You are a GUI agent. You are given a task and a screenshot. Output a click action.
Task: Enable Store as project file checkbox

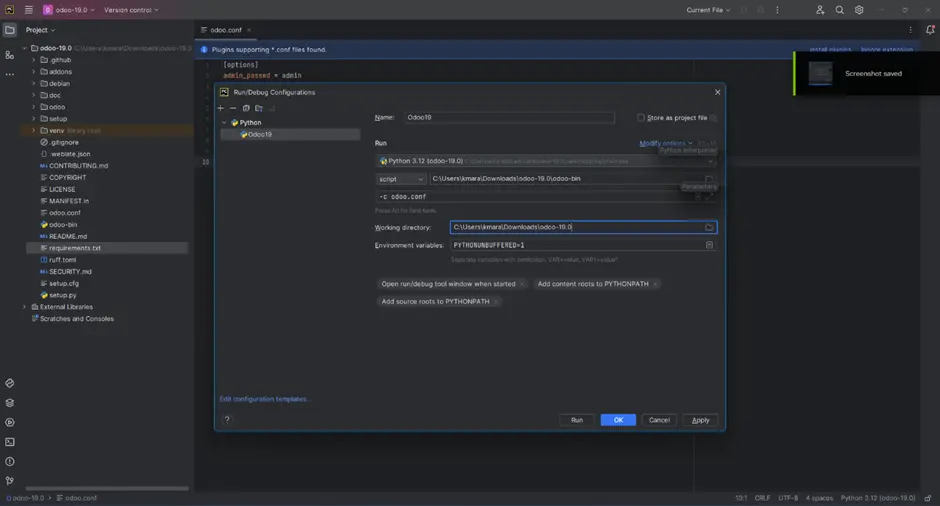(x=640, y=118)
